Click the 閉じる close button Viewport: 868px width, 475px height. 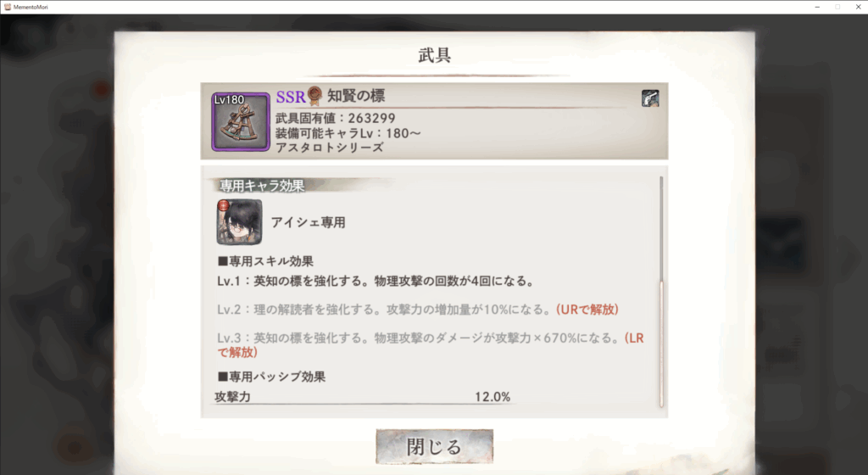434,446
